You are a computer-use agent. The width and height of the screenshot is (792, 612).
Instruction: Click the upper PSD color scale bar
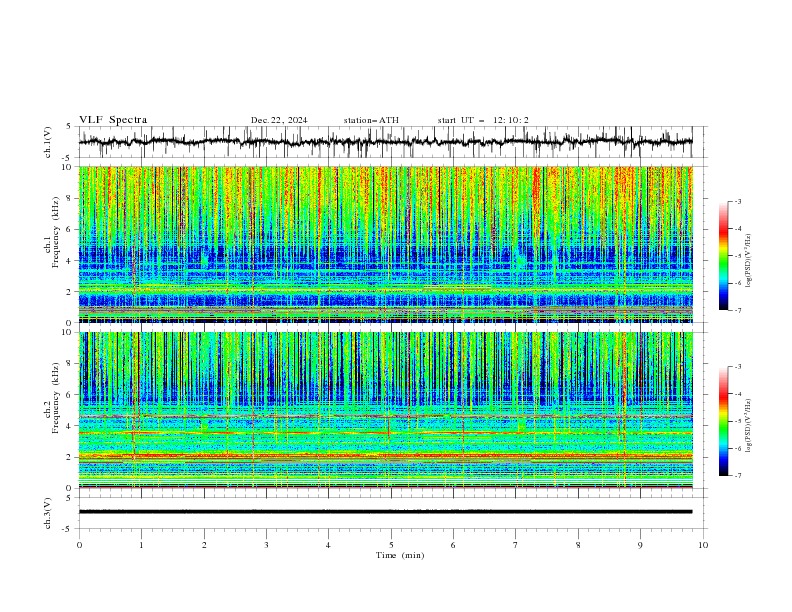click(x=723, y=256)
